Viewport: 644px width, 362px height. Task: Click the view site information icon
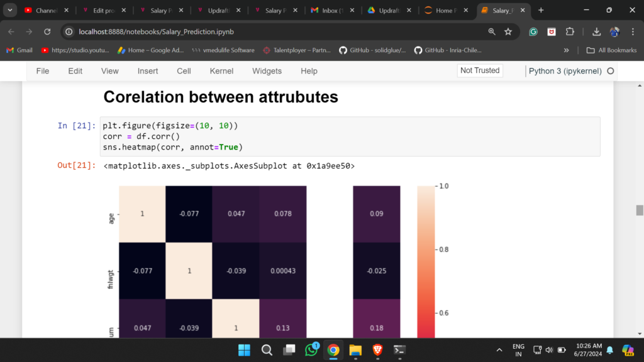[69, 31]
